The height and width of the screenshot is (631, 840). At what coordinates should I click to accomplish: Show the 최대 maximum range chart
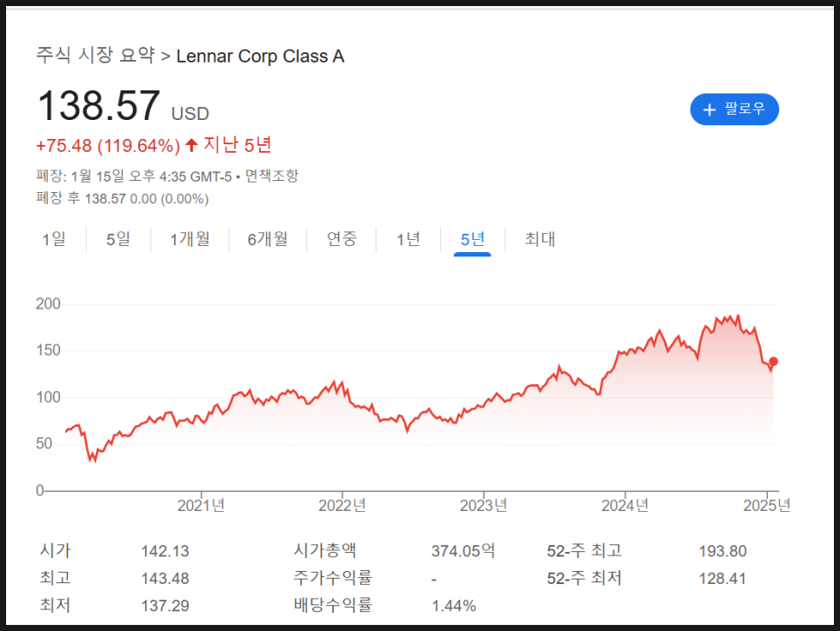click(x=540, y=239)
